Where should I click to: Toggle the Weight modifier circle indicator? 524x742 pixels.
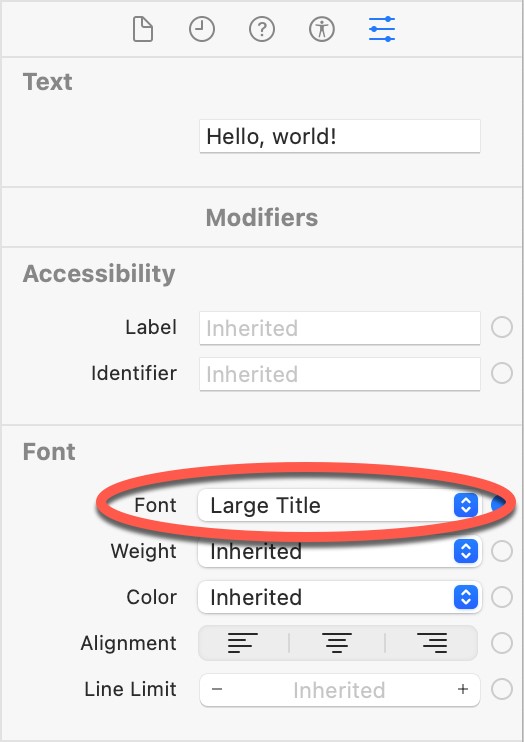tap(502, 551)
